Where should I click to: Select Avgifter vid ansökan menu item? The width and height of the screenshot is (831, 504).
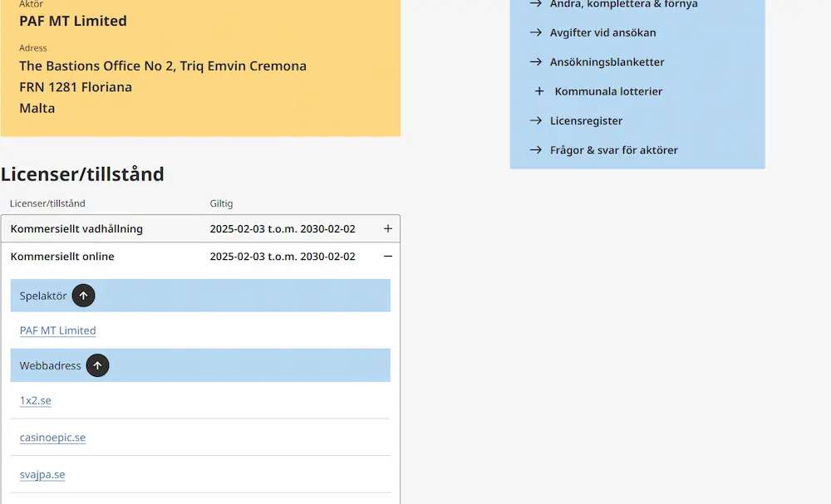tap(602, 32)
